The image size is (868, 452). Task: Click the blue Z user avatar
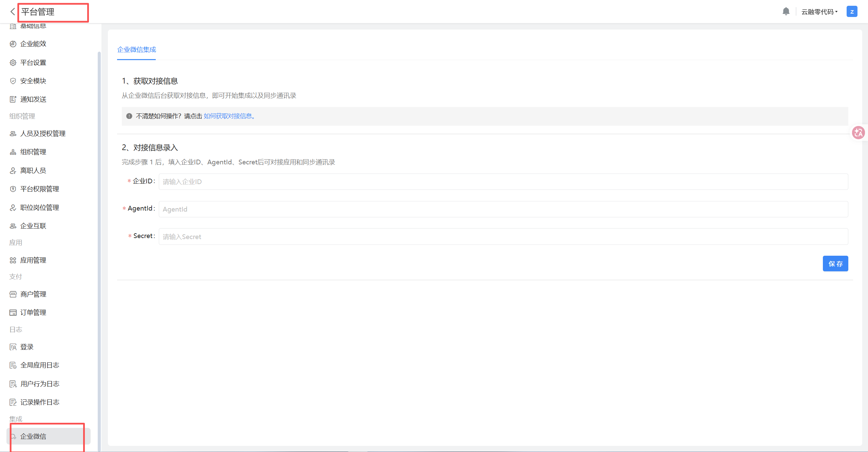(x=852, y=12)
